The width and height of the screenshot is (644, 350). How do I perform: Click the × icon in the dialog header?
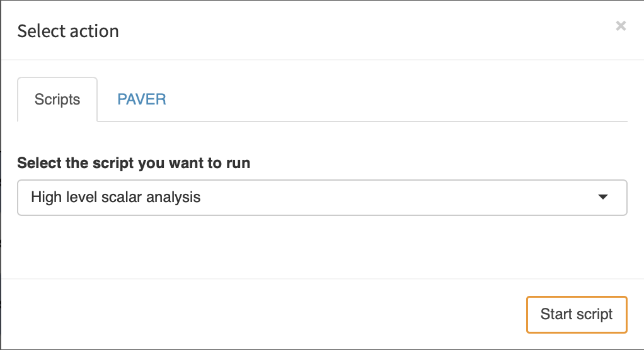coord(621,26)
